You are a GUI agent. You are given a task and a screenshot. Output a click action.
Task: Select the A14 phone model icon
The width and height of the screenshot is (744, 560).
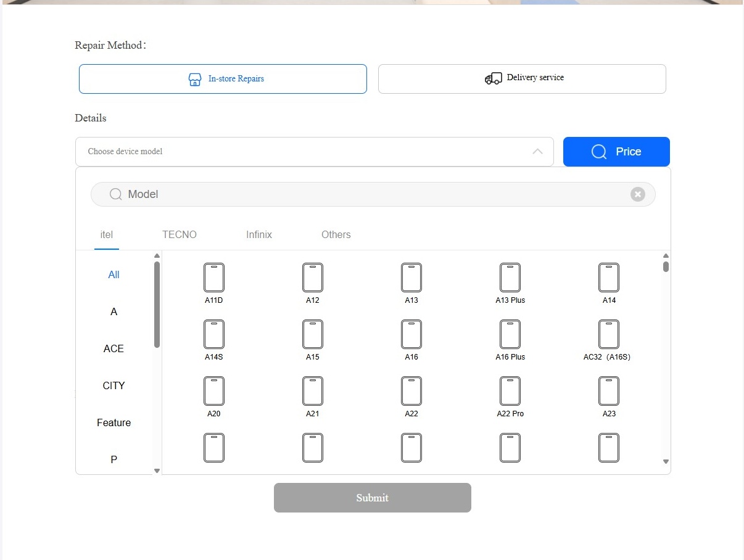pyautogui.click(x=609, y=278)
